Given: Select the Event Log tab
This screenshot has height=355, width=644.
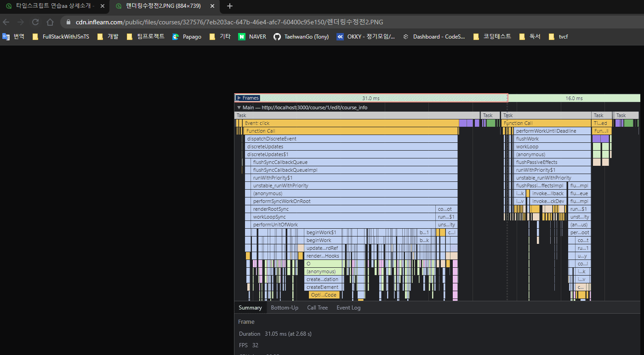Looking at the screenshot, I should [x=348, y=308].
